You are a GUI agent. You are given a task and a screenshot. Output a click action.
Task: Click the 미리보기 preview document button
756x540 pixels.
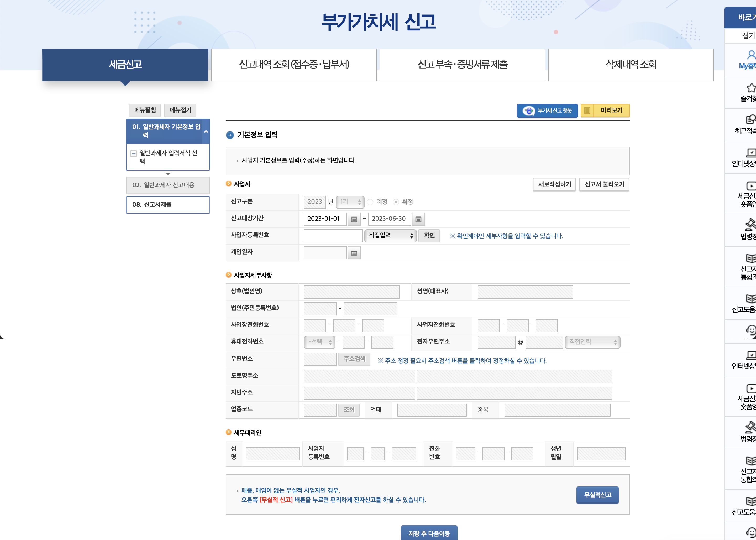[x=605, y=111]
